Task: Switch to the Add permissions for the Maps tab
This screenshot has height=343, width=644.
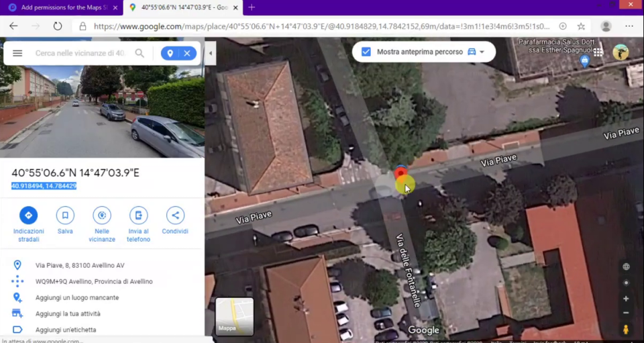Action: pyautogui.click(x=61, y=7)
